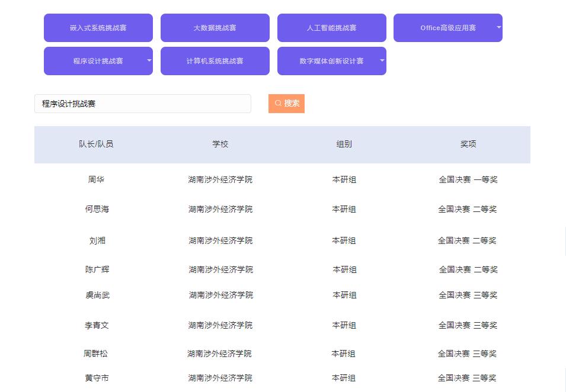The width and height of the screenshot is (566, 392).
Task: Click 本研组 in 虞尚武's row
Action: (x=345, y=295)
